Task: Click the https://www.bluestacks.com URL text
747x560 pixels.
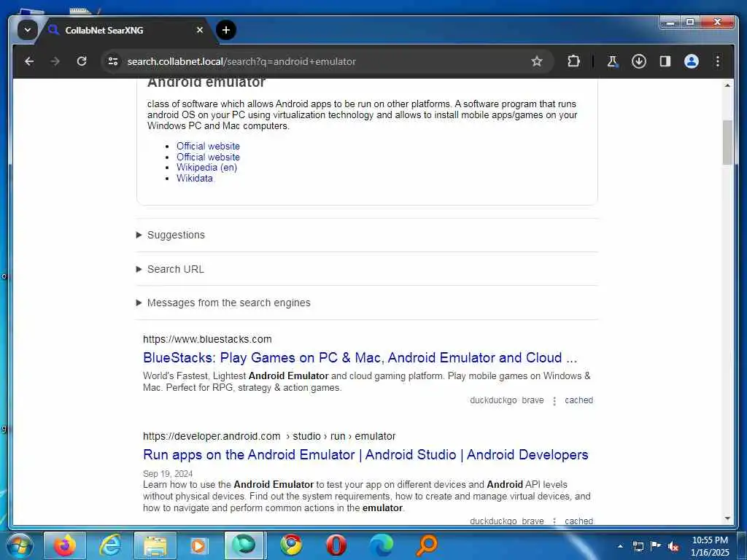Action: pyautogui.click(x=207, y=339)
